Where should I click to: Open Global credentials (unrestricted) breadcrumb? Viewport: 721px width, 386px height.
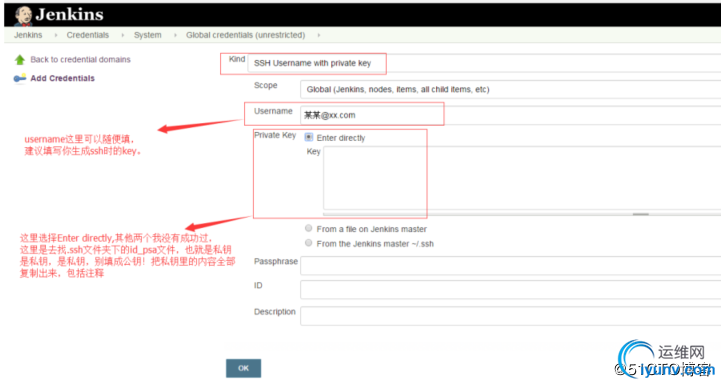(x=246, y=35)
